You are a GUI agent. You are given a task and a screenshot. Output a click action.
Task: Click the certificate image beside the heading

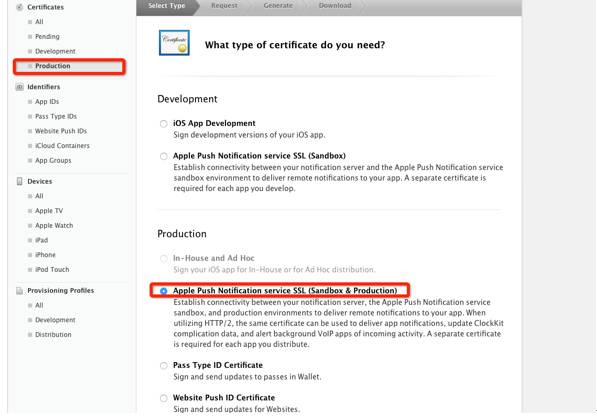[x=174, y=43]
